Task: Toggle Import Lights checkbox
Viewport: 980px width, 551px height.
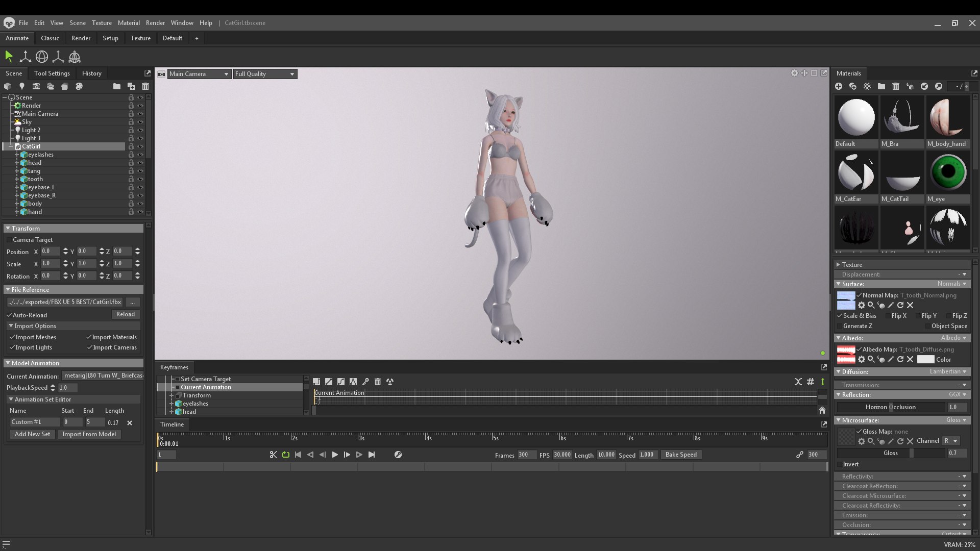Action: 12,347
